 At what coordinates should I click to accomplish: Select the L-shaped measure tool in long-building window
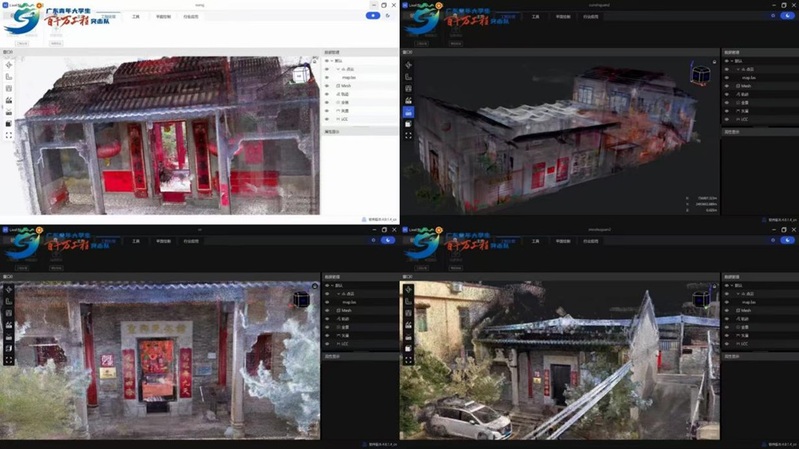[408, 77]
